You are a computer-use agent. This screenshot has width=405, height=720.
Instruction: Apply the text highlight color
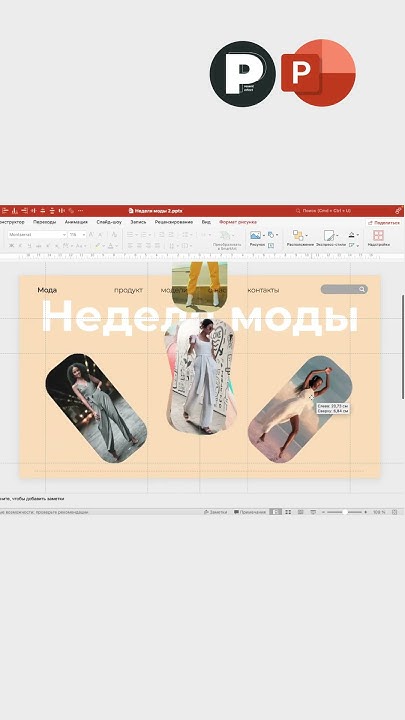click(x=97, y=246)
